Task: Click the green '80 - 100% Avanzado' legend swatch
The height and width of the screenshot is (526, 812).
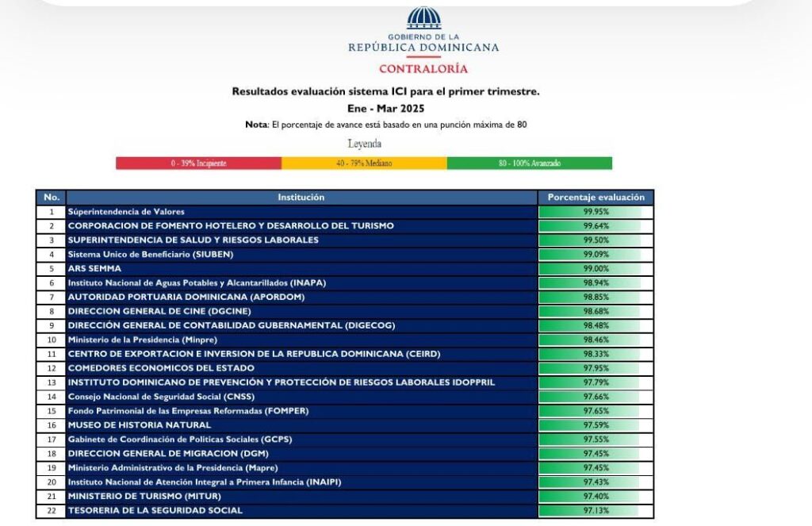Action: (x=529, y=163)
